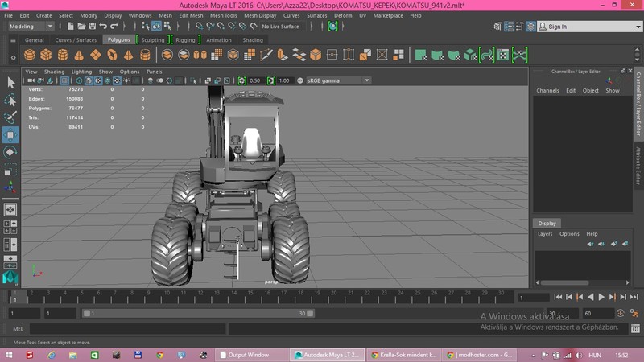The width and height of the screenshot is (644, 362).
Task: Expand the Sign In dropdown arrow
Action: tap(638, 27)
